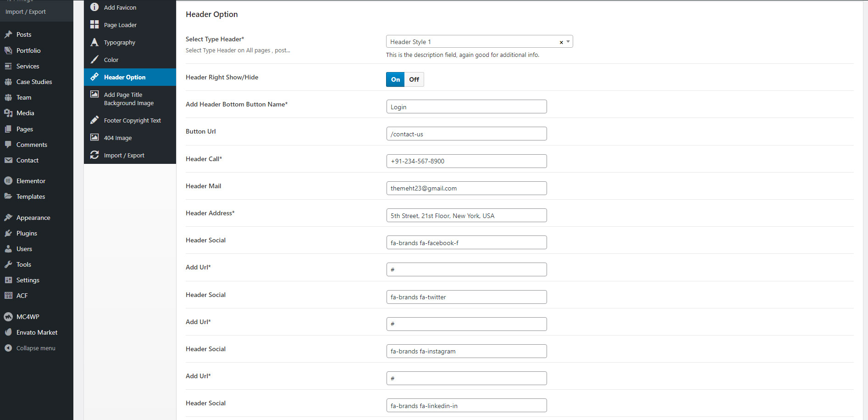Click the Header Style 1 select box

pyautogui.click(x=479, y=42)
